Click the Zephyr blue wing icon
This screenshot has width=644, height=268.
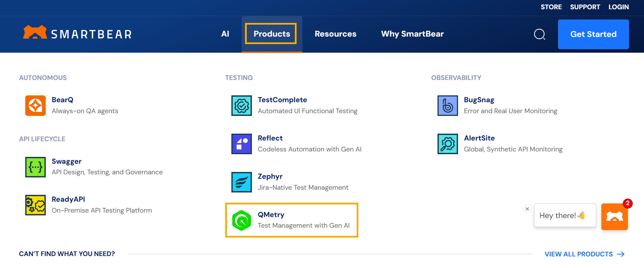(242, 182)
